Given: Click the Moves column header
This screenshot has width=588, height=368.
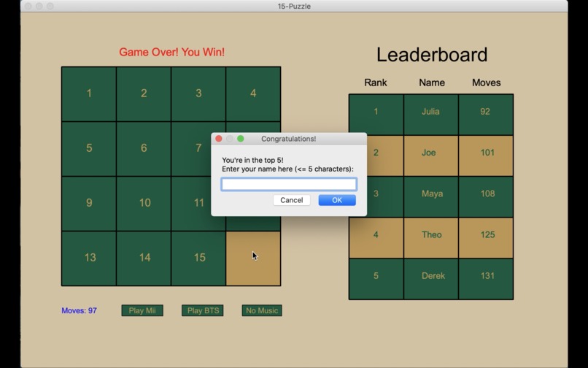Looking at the screenshot, I should 486,83.
